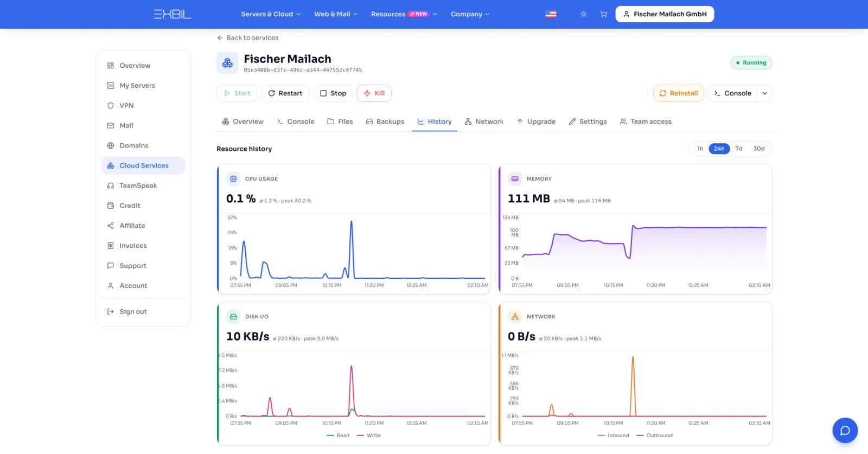Click the Disk I/O drive icon

(x=233, y=316)
